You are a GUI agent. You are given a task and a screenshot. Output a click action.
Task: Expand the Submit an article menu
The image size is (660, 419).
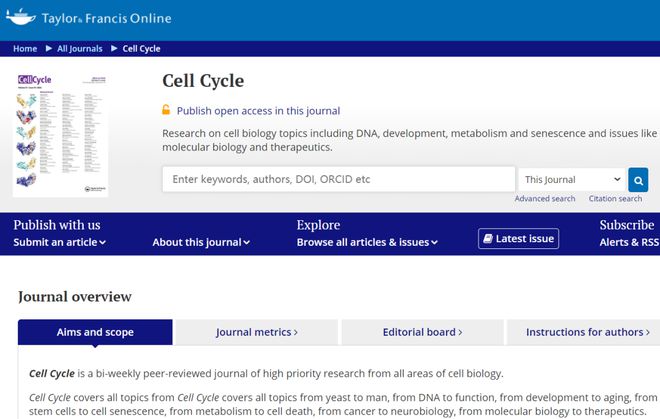point(59,242)
